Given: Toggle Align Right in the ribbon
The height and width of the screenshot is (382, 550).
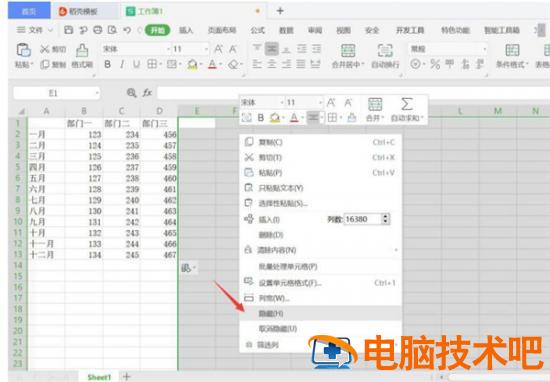Looking at the screenshot, I should point(286,64).
